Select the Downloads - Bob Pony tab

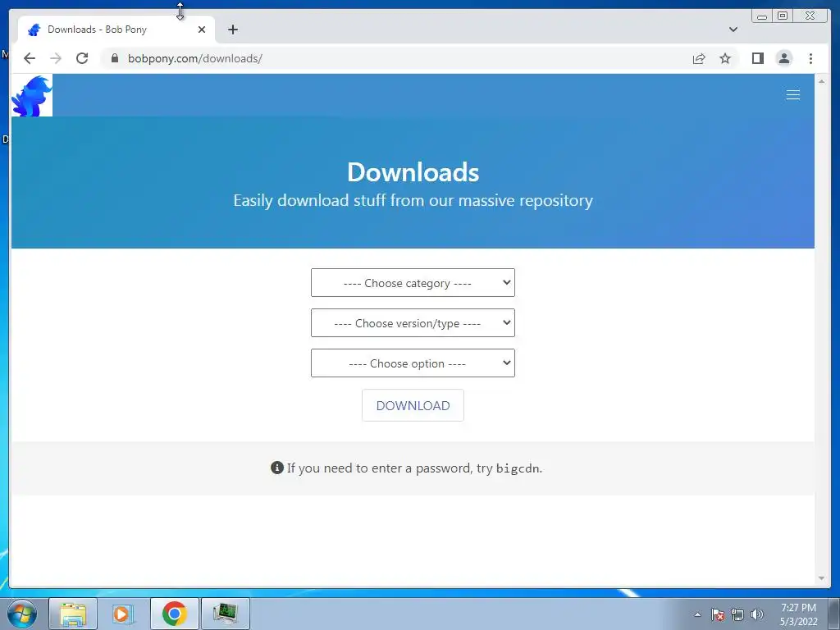116,30
